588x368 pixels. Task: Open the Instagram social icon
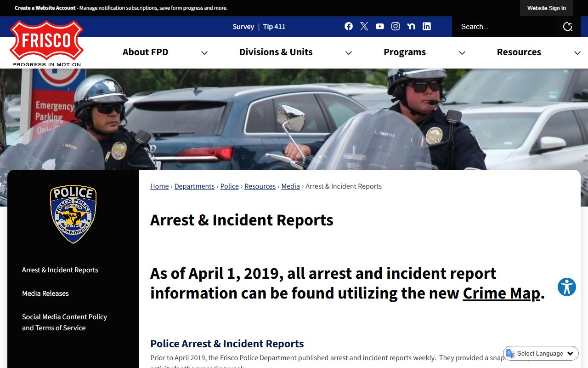pos(396,26)
